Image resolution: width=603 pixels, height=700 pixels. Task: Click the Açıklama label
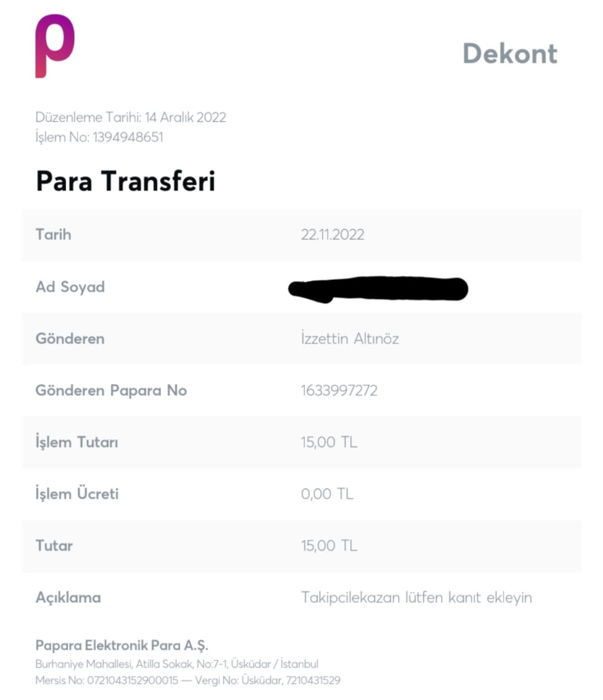[x=68, y=597]
